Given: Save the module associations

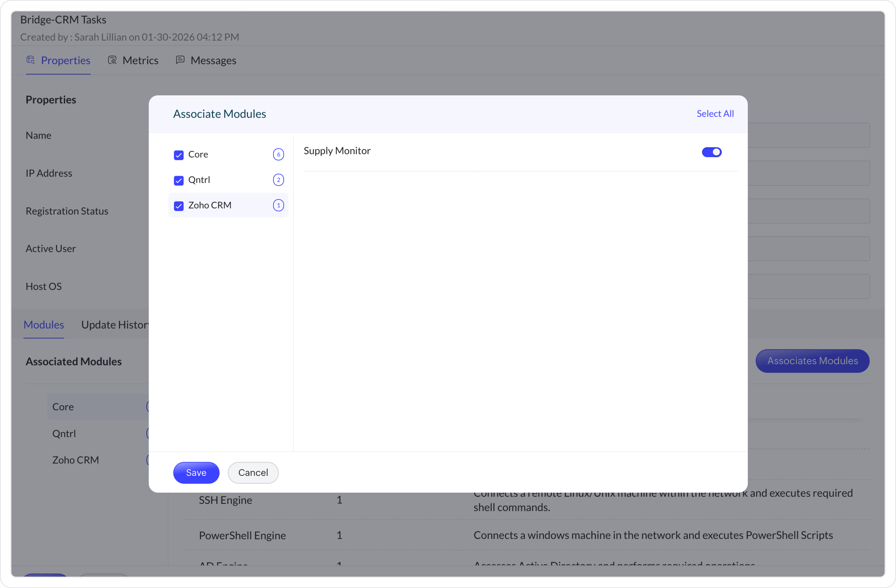Looking at the screenshot, I should [x=196, y=473].
